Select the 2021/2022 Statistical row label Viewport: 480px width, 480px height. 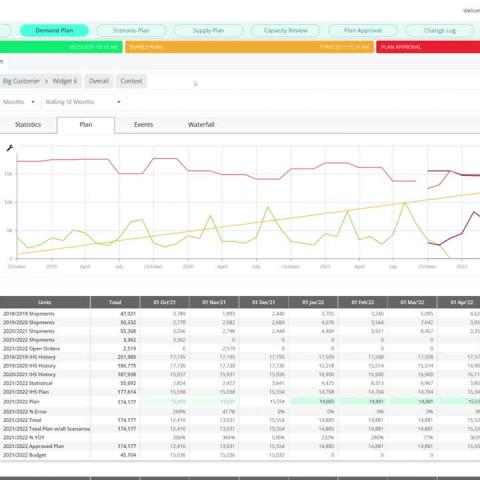coord(28,383)
